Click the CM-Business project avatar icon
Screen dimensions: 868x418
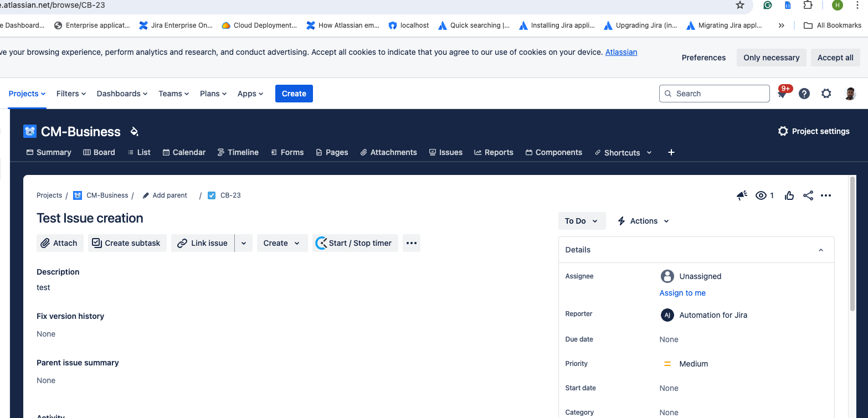tap(30, 131)
